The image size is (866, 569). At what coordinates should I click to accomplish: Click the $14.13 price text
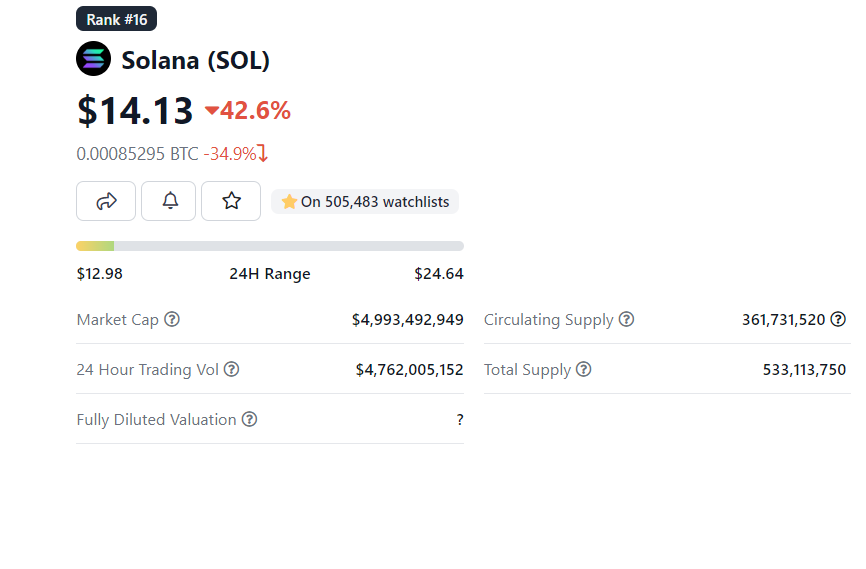(135, 110)
